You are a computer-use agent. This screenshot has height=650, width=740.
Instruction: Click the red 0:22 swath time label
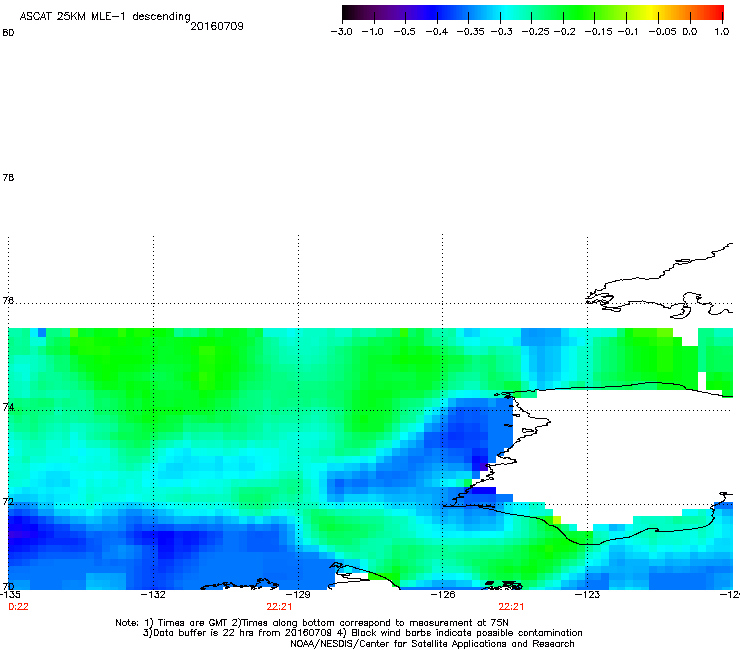(18, 607)
